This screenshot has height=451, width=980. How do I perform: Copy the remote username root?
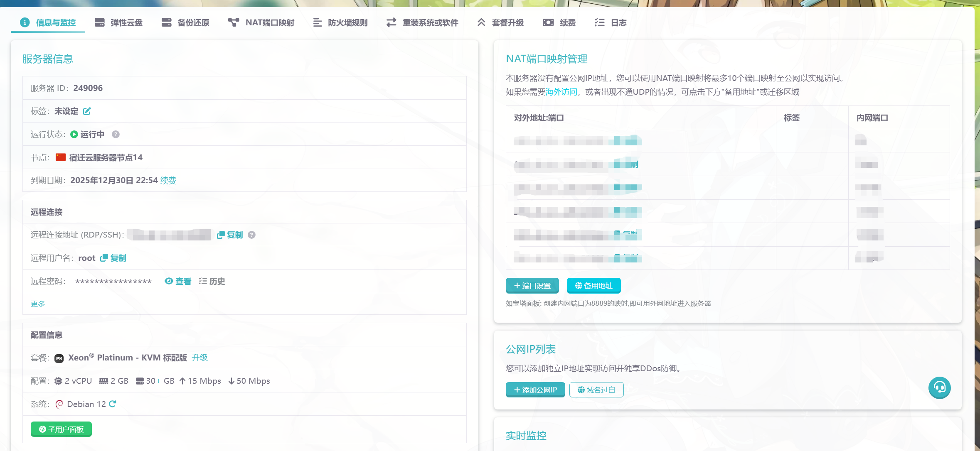pyautogui.click(x=113, y=258)
